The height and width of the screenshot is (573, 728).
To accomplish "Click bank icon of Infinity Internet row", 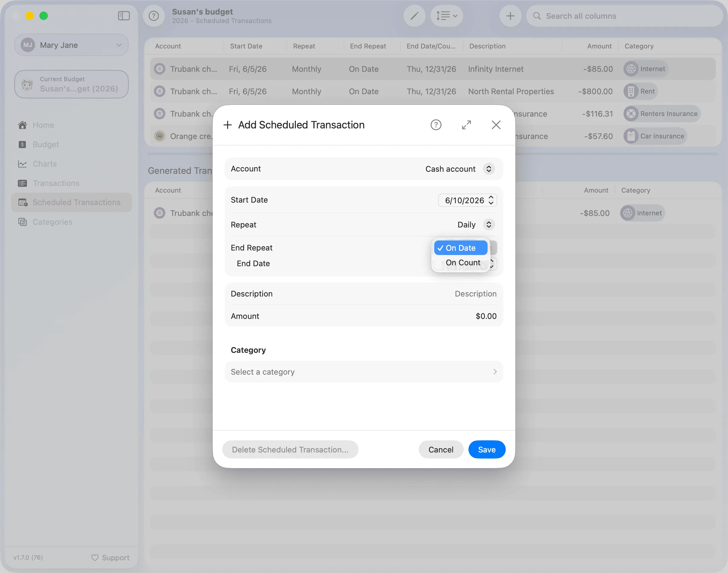I will (x=160, y=69).
